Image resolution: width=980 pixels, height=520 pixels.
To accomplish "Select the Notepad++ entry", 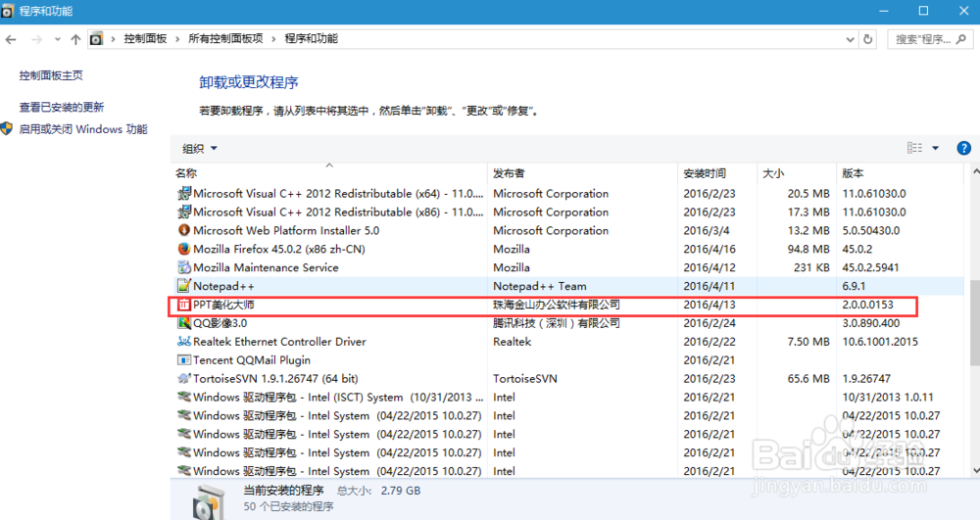I will pos(223,286).
